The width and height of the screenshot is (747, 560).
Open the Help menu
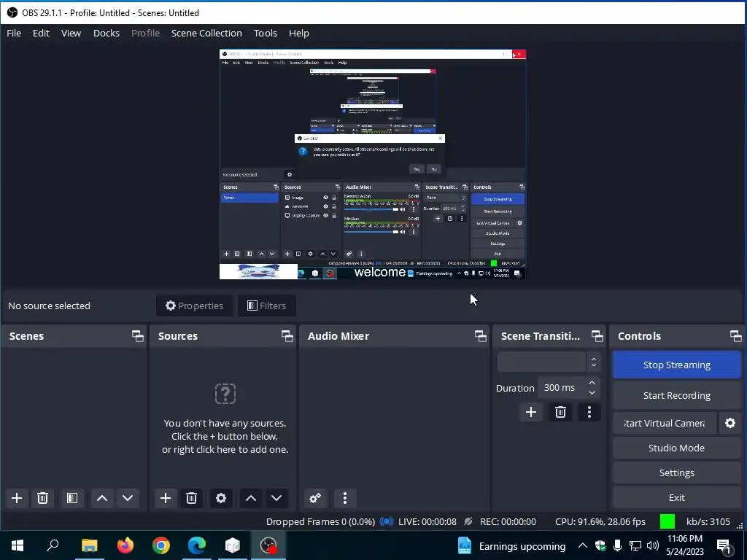click(298, 34)
